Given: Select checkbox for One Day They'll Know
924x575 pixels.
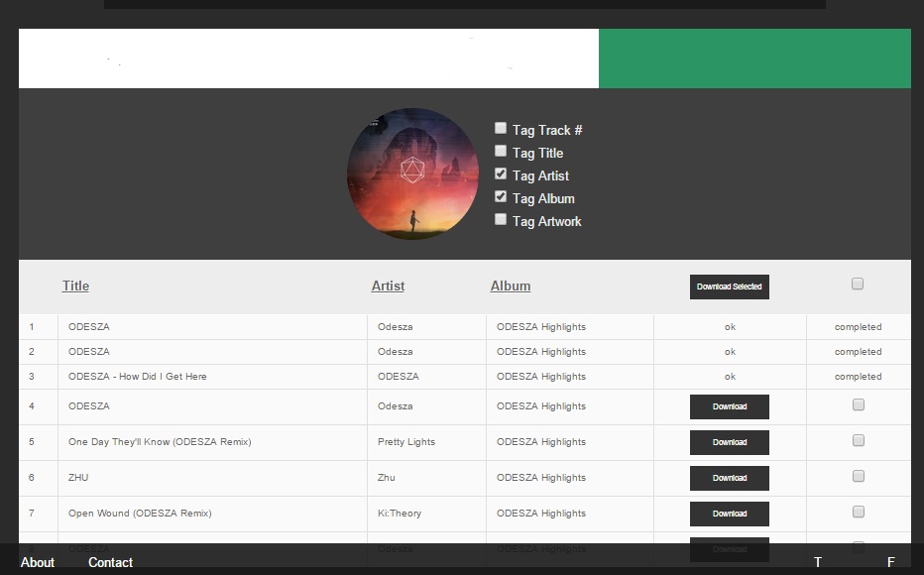Looking at the screenshot, I should pos(858,441).
